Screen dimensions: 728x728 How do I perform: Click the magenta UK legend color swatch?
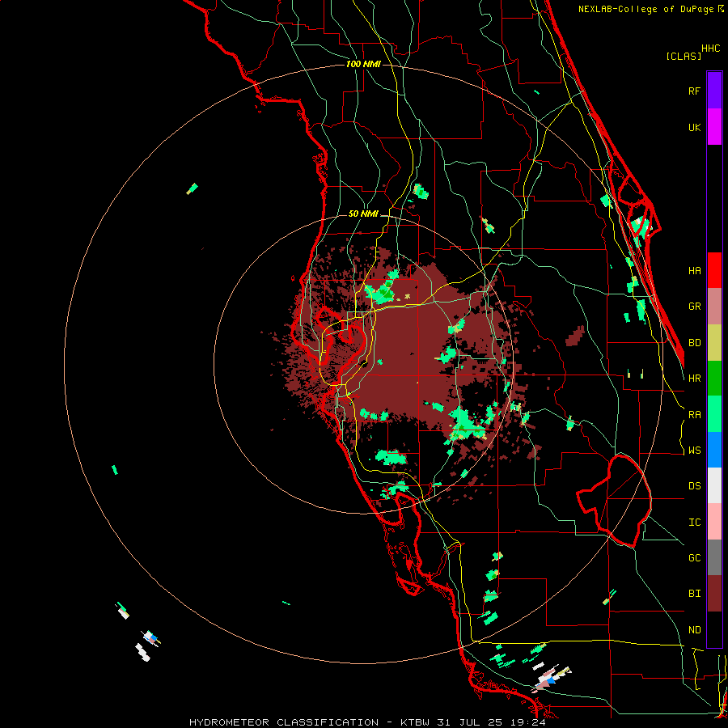click(714, 127)
